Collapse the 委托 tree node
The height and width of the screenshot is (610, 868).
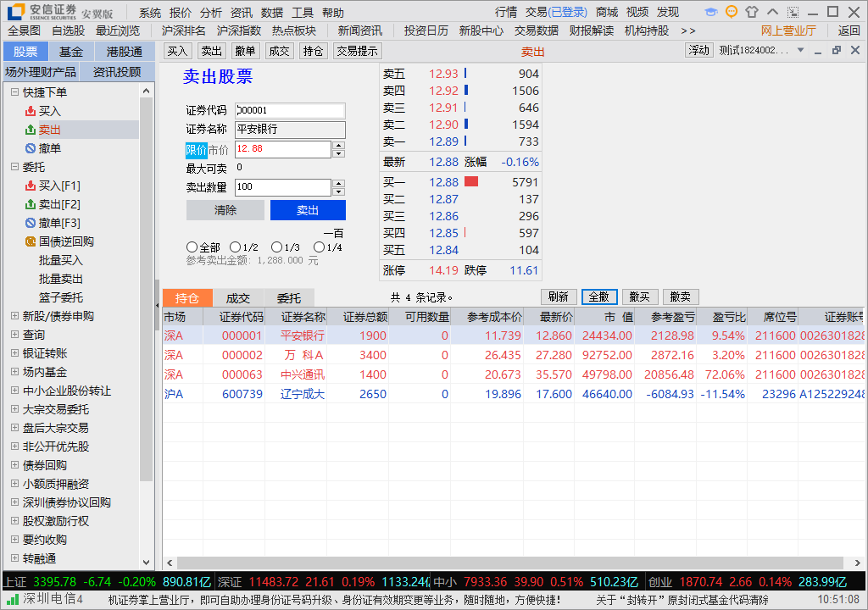[15, 167]
